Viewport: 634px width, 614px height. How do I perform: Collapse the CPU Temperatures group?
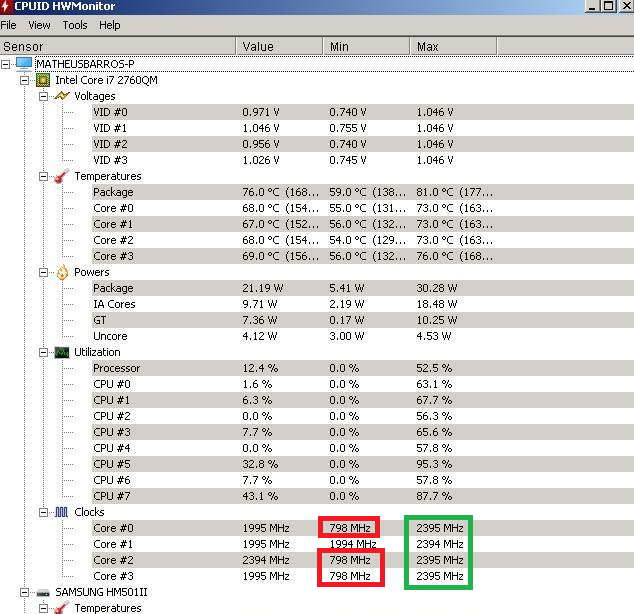43,176
